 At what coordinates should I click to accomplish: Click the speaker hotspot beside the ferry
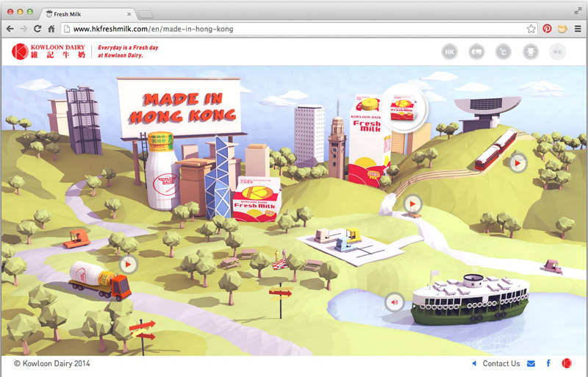(395, 302)
